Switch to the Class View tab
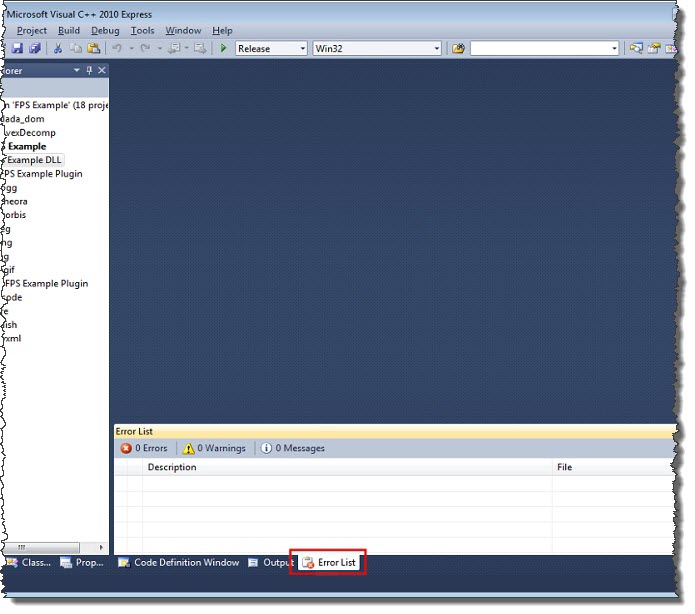This screenshot has height=614, width=695. [x=29, y=562]
